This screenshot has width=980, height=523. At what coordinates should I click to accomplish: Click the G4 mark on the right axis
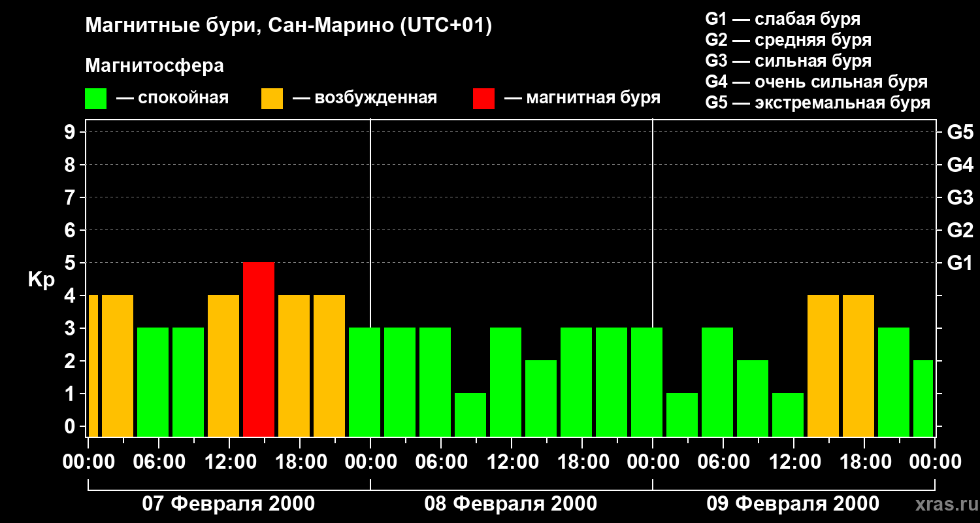point(960,165)
